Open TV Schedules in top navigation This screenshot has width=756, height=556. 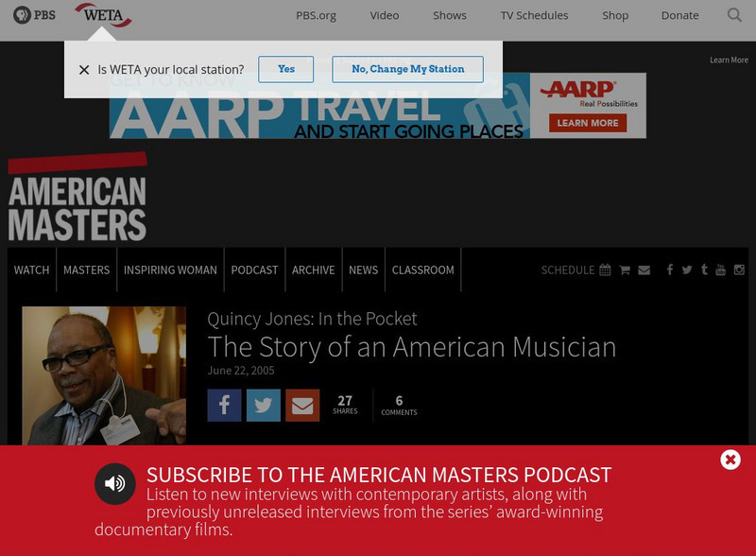[534, 15]
